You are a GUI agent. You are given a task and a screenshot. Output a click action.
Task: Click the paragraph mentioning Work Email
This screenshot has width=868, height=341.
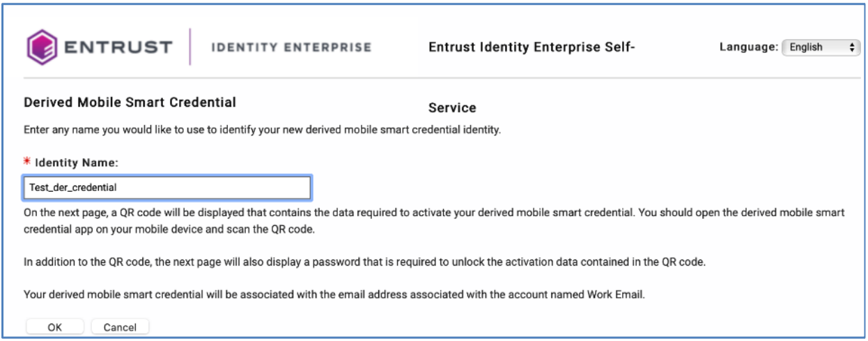(x=334, y=294)
